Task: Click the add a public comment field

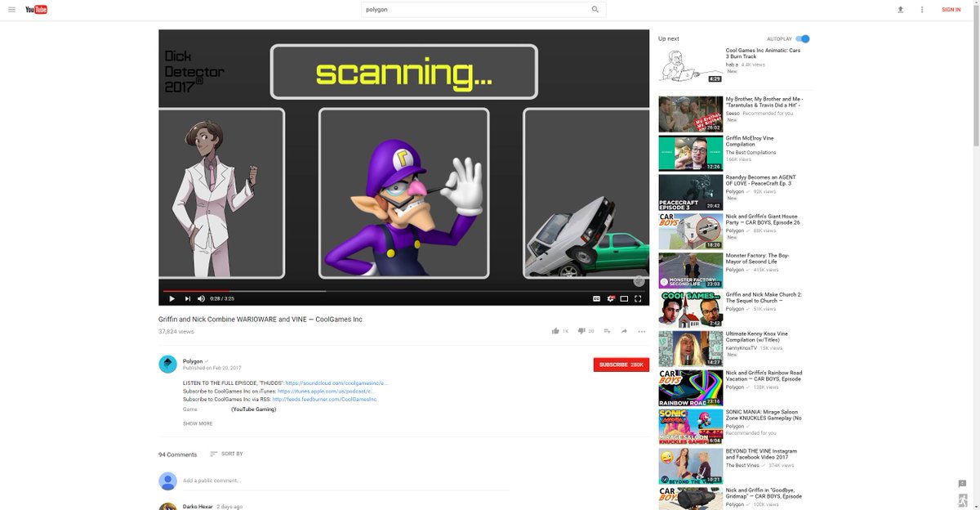Action: pos(346,481)
